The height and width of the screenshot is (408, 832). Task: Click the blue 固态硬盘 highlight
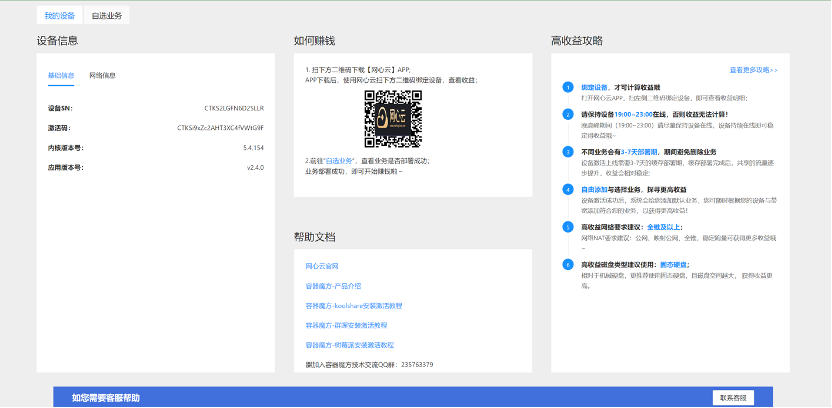pyautogui.click(x=673, y=264)
